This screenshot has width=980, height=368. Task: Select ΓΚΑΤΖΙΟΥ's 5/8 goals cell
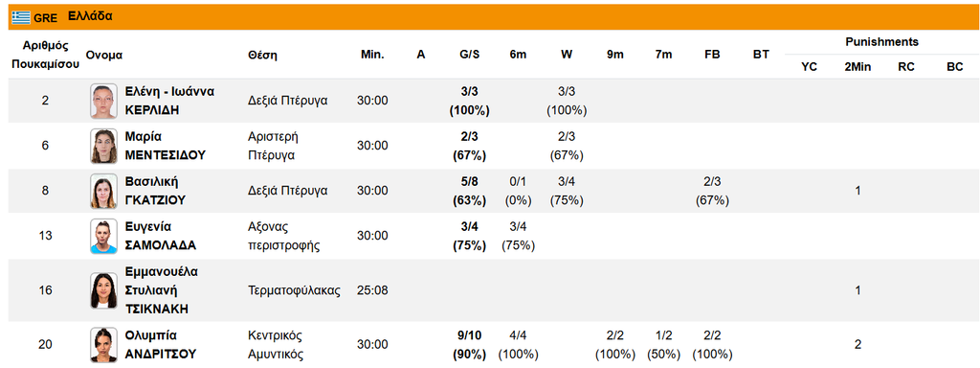click(469, 191)
